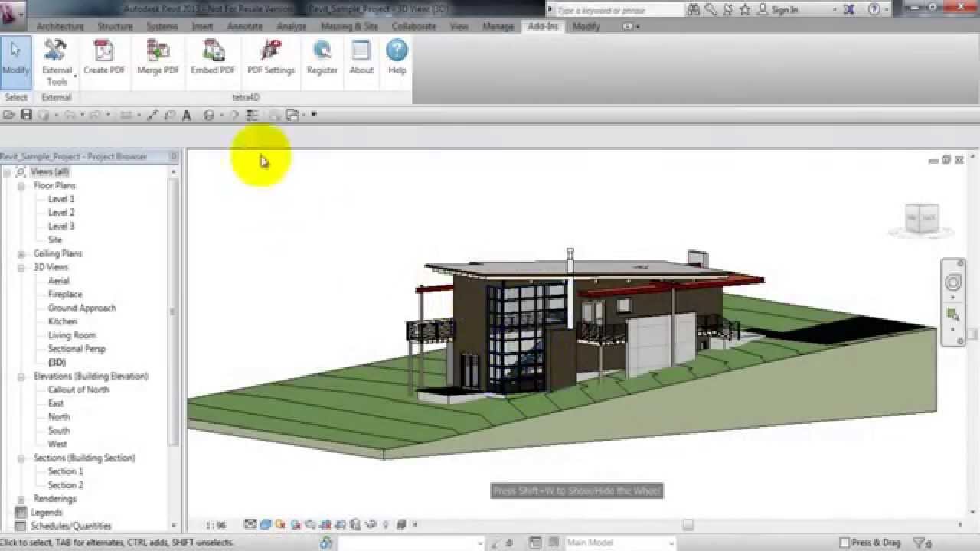This screenshot has height=551, width=980.
Task: Click the Autodesk Exchange X icon
Action: (x=848, y=10)
